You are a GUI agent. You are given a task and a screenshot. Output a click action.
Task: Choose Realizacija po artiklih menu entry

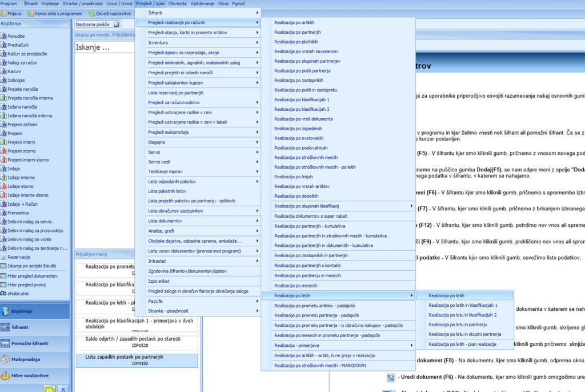[x=294, y=22]
